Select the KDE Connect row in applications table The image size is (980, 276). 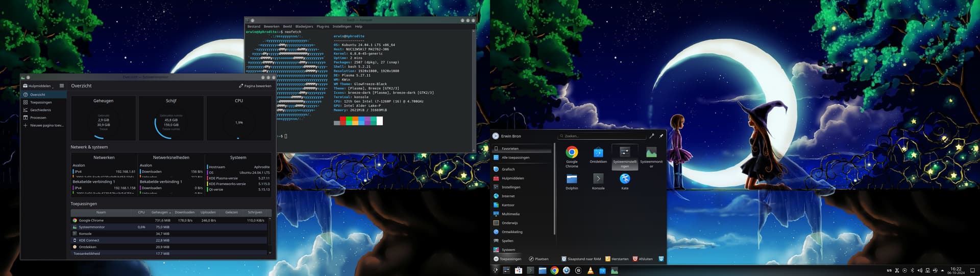(x=169, y=240)
